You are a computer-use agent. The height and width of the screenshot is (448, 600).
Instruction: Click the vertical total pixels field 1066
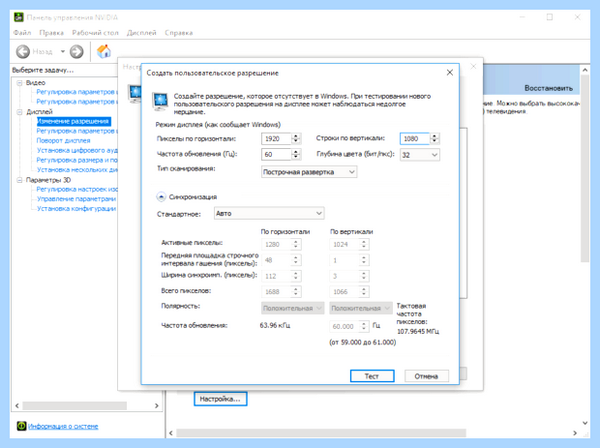(x=345, y=292)
